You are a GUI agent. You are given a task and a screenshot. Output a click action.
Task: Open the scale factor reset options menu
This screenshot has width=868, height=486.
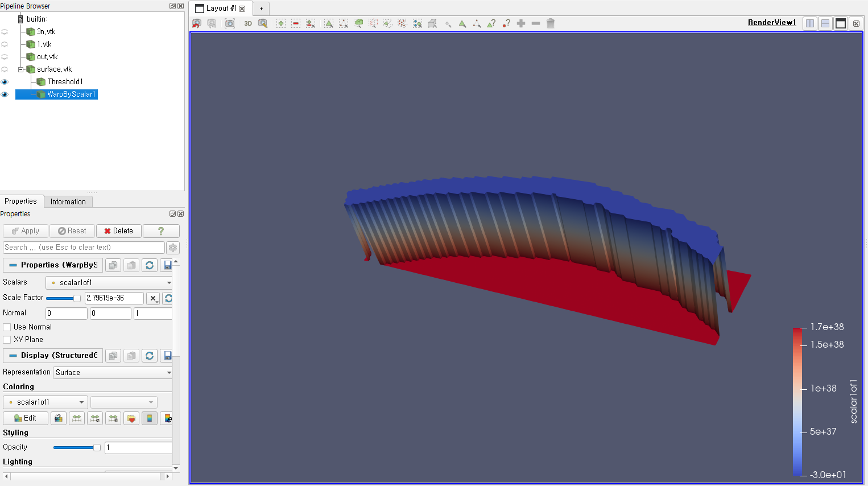tap(153, 298)
